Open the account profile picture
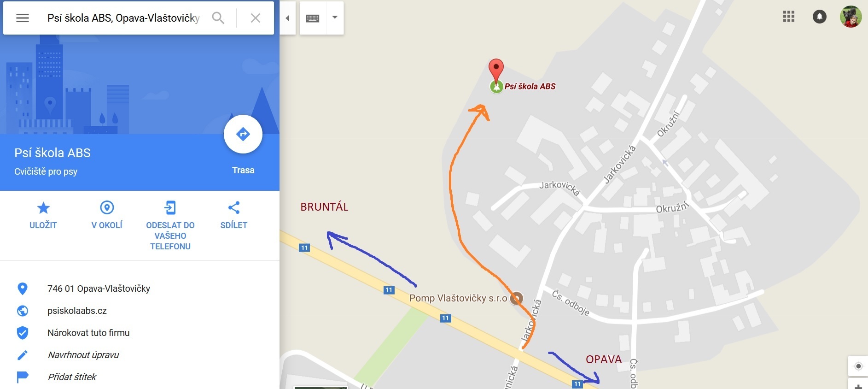The image size is (868, 389). 851,17
